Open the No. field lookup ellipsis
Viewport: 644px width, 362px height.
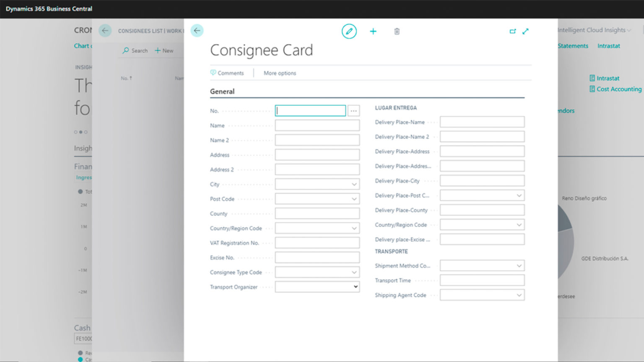click(353, 110)
